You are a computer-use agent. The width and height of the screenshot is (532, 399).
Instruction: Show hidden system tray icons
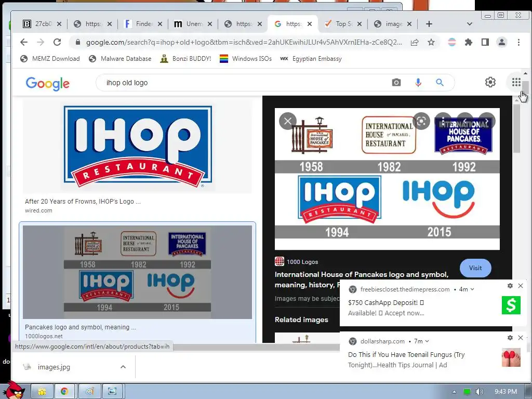click(454, 392)
